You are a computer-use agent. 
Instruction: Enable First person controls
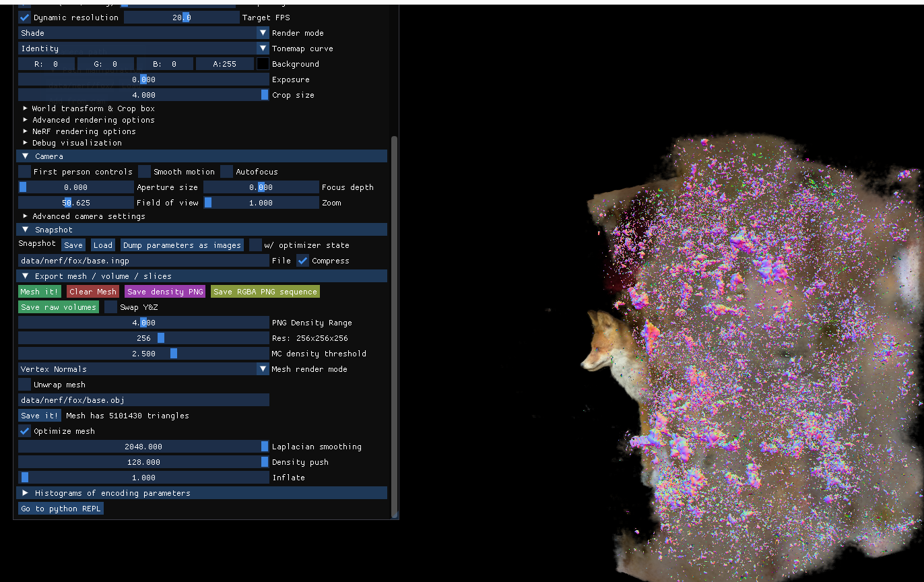[24, 171]
